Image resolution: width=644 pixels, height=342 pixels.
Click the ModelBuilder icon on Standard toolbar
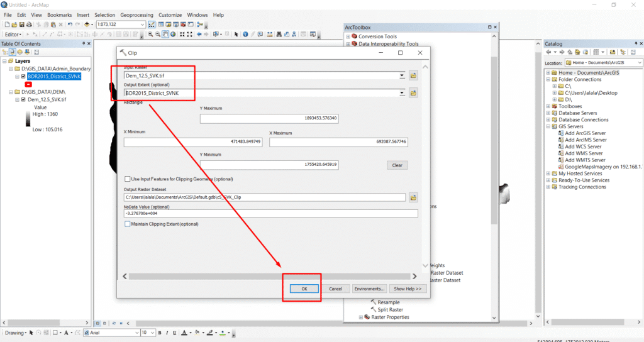coord(200,25)
